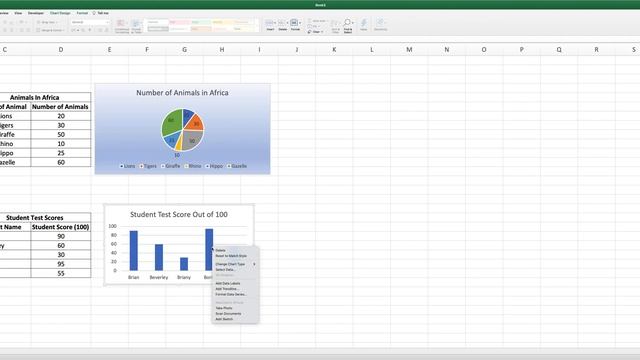Image resolution: width=640 pixels, height=360 pixels.
Task: Click the Rhino legend entry
Action: click(193, 166)
